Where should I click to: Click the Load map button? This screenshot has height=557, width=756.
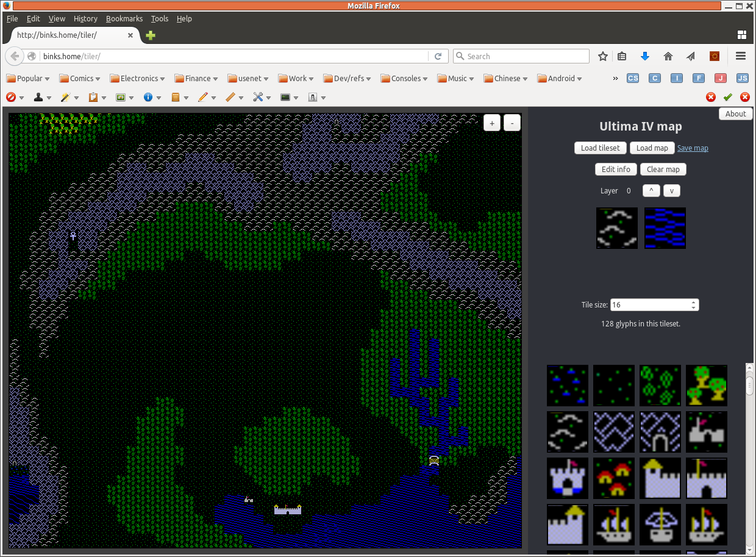tap(652, 148)
